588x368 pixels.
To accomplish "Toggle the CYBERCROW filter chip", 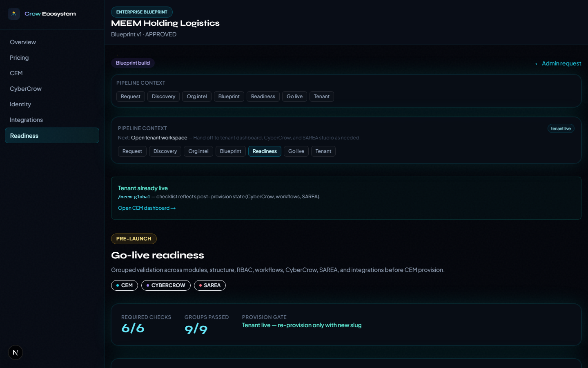I will coord(166,285).
